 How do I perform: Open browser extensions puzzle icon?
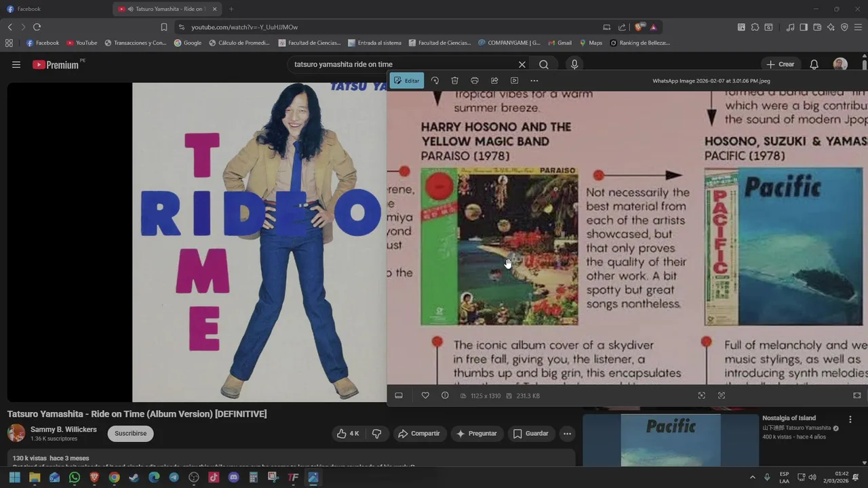[x=755, y=27]
